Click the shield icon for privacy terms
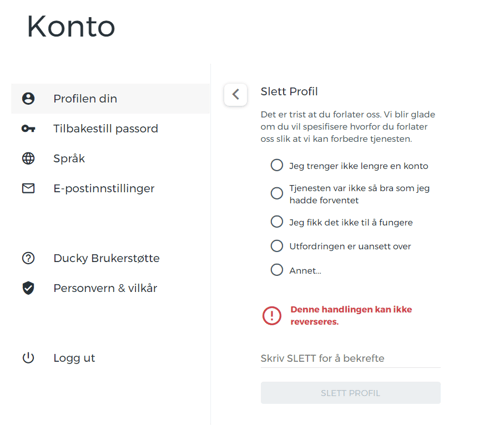Screen dimensions: 484x436 click(28, 288)
